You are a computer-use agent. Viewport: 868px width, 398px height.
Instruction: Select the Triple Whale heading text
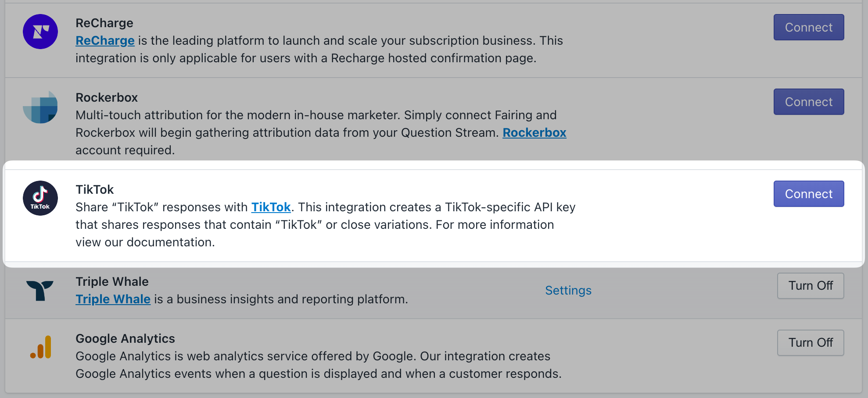(112, 281)
